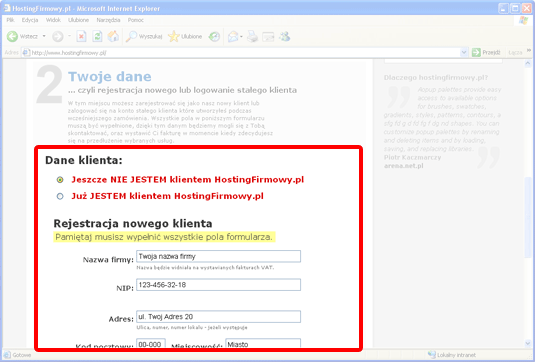
Task: Select Już JESTEM klientem radio button
Action: (x=60, y=196)
